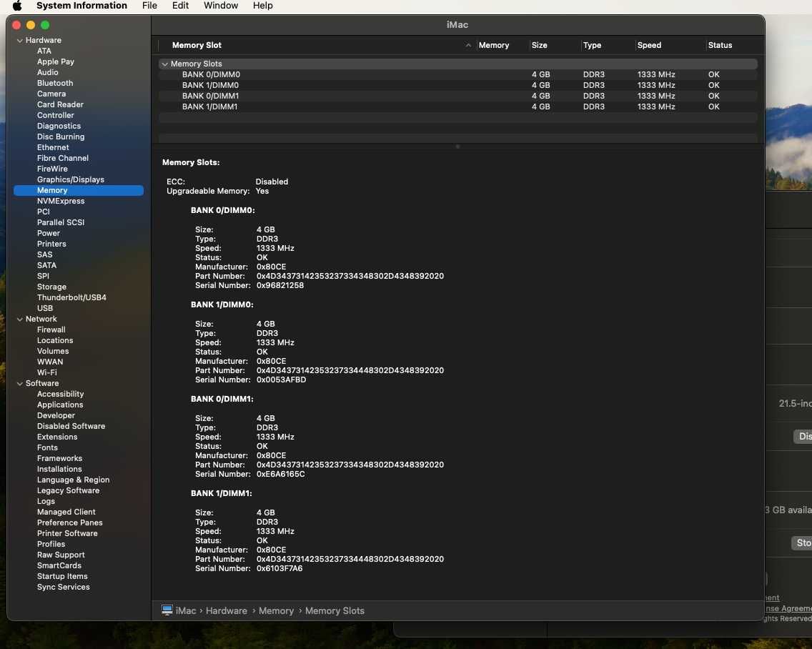The image size is (812, 649).
Task: Sort by the Size column header
Action: [x=539, y=45]
